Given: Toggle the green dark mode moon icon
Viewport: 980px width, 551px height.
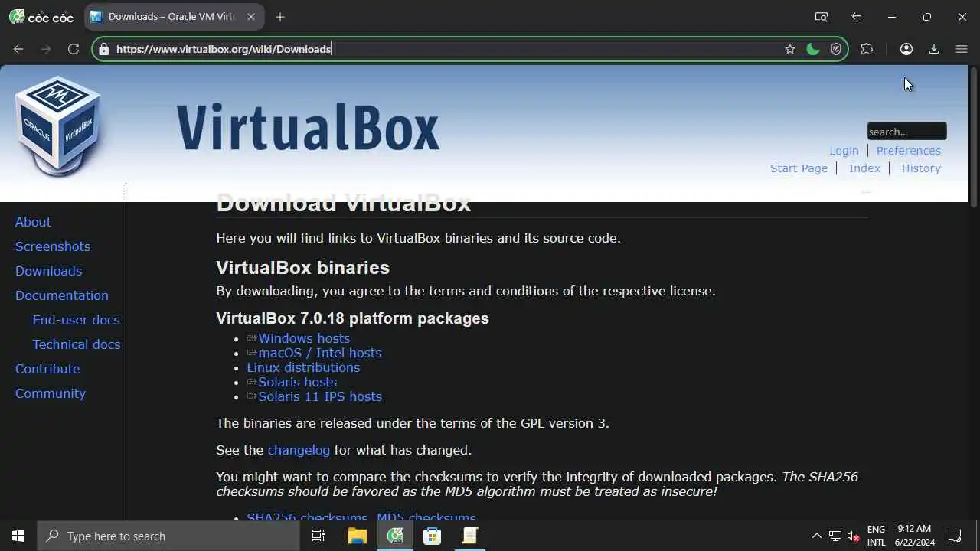Looking at the screenshot, I should 813,49.
